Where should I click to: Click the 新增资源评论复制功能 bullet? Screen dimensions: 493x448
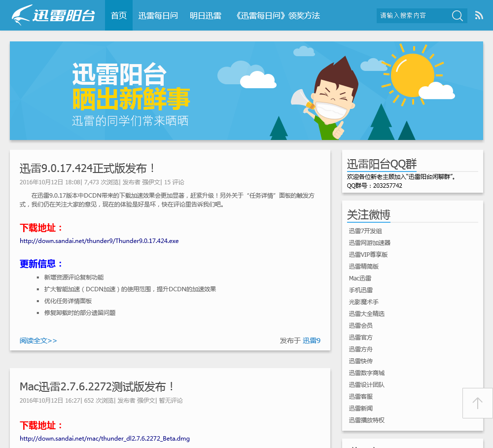[74, 277]
